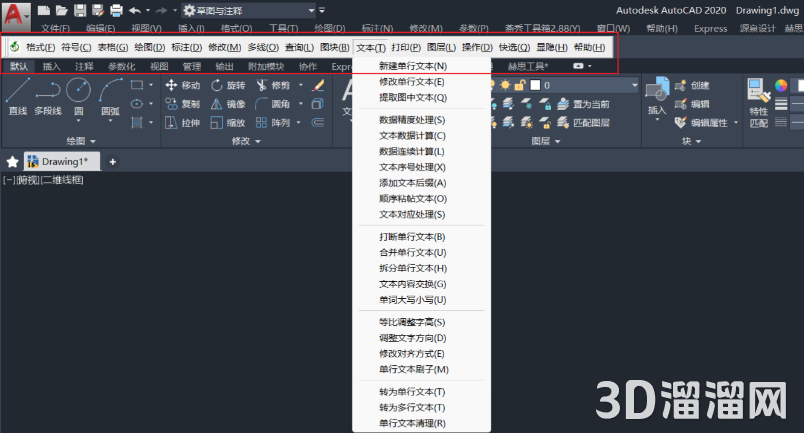The image size is (804, 433).
Task: Click the undo arrow icon
Action: (x=135, y=10)
